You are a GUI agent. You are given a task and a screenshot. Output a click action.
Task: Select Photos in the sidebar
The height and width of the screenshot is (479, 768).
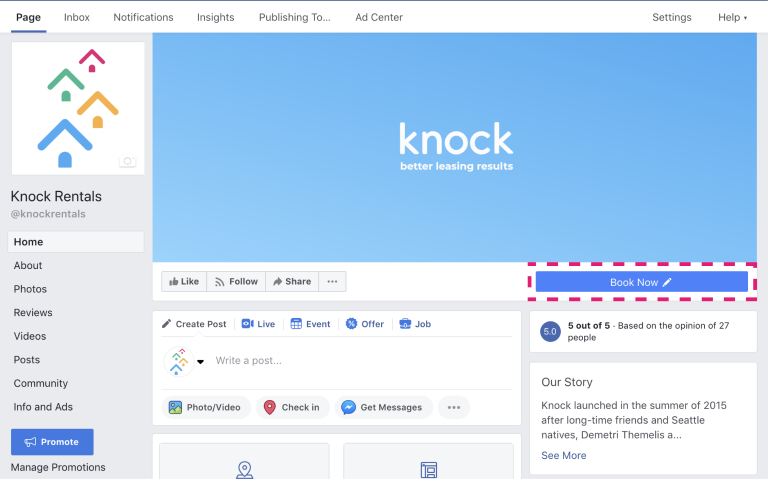[x=30, y=289]
